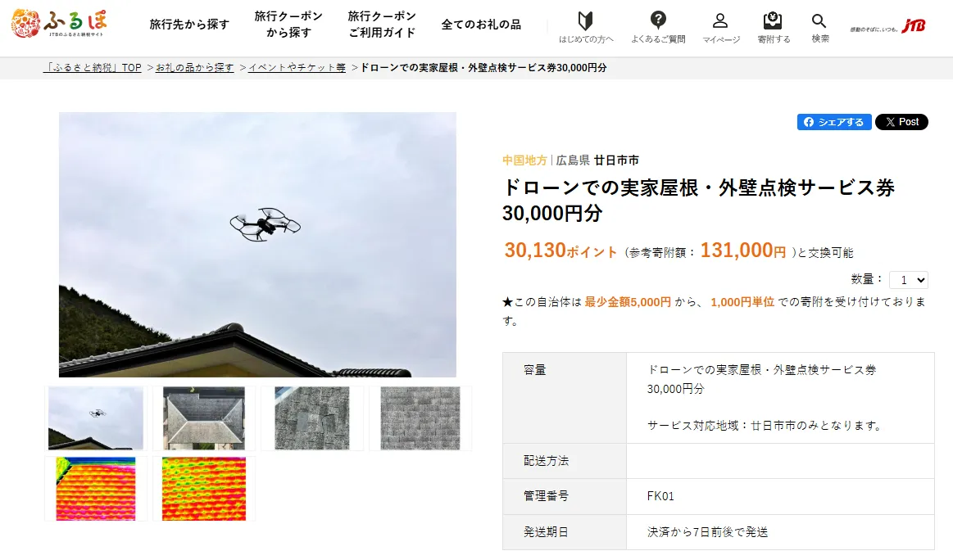Follow the イベントやチケット等 breadcrumb link
The image size is (953, 560).
click(297, 68)
